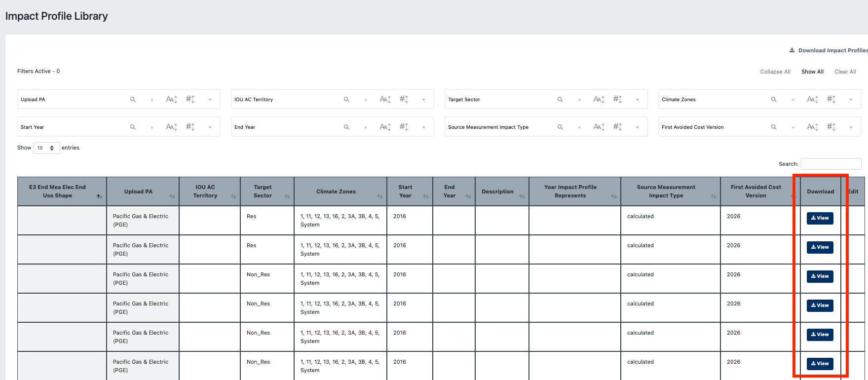
Task: Toggle numeric # sort in Upload PA filter
Action: [x=190, y=99]
